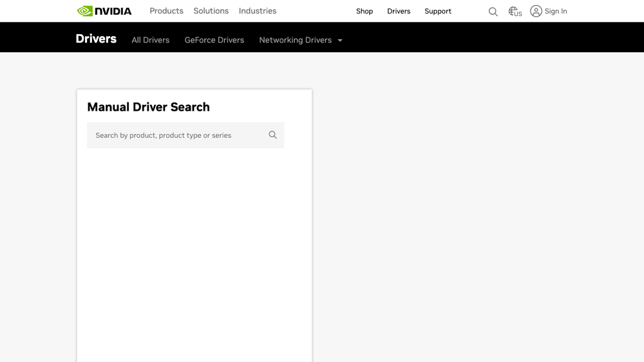Switch to the GeForce Drivers tab

(214, 40)
